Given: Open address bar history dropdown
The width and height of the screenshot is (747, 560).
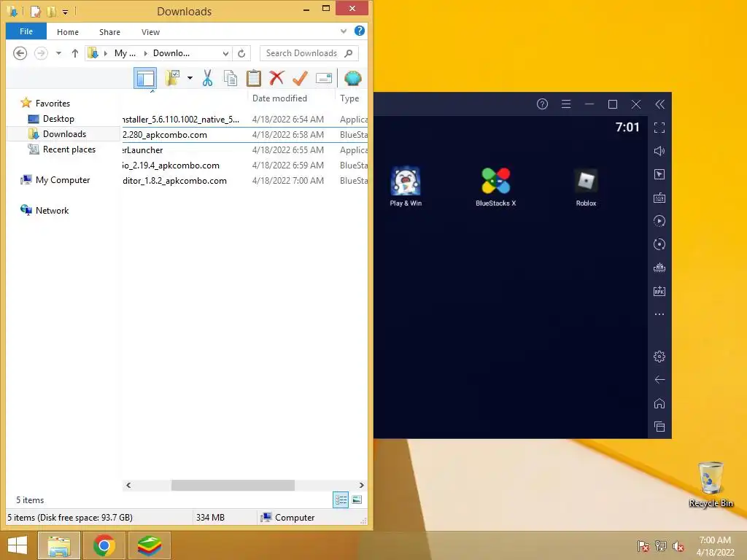Looking at the screenshot, I should [x=226, y=53].
